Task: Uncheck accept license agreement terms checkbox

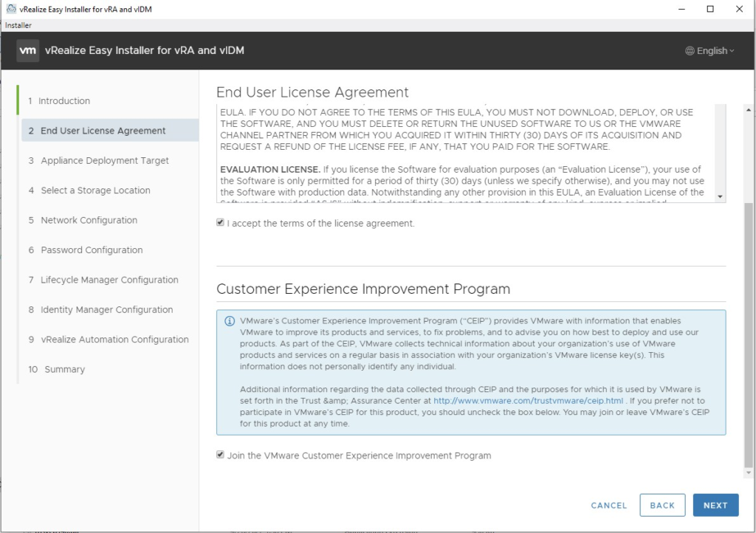Action: coord(220,222)
